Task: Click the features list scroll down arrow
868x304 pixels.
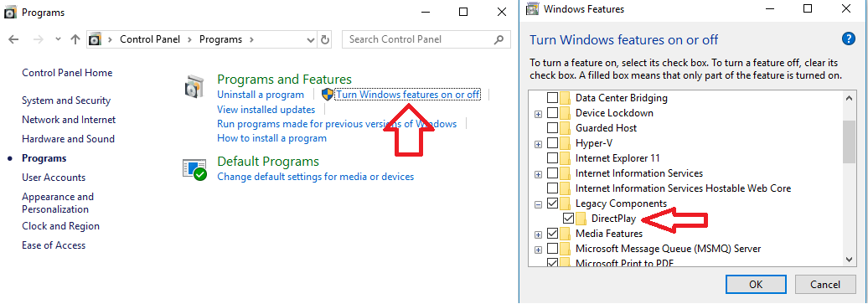Action: click(849, 259)
